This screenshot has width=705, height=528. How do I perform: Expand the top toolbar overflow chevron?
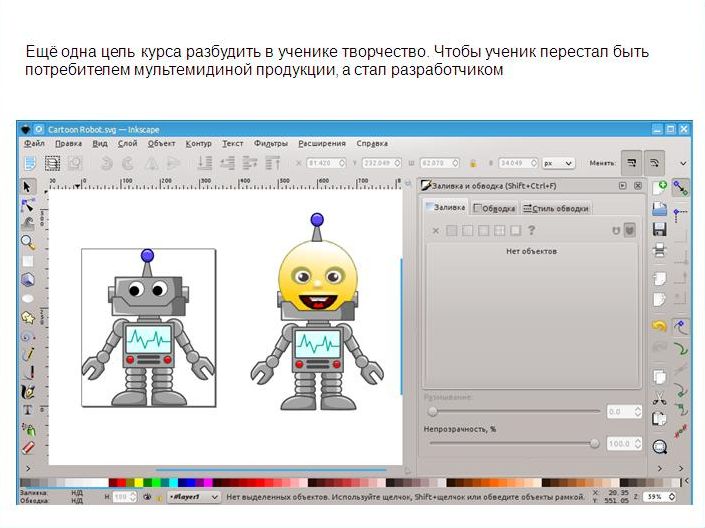click(x=683, y=163)
